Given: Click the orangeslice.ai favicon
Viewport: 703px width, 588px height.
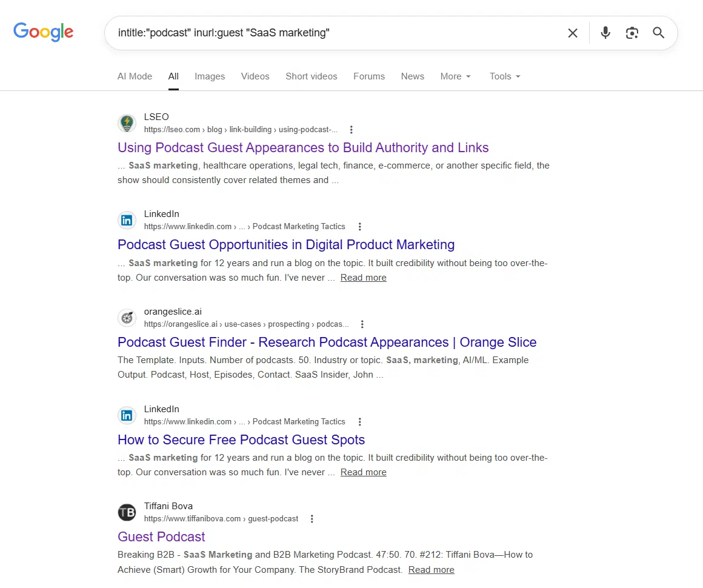Looking at the screenshot, I should coord(127,318).
